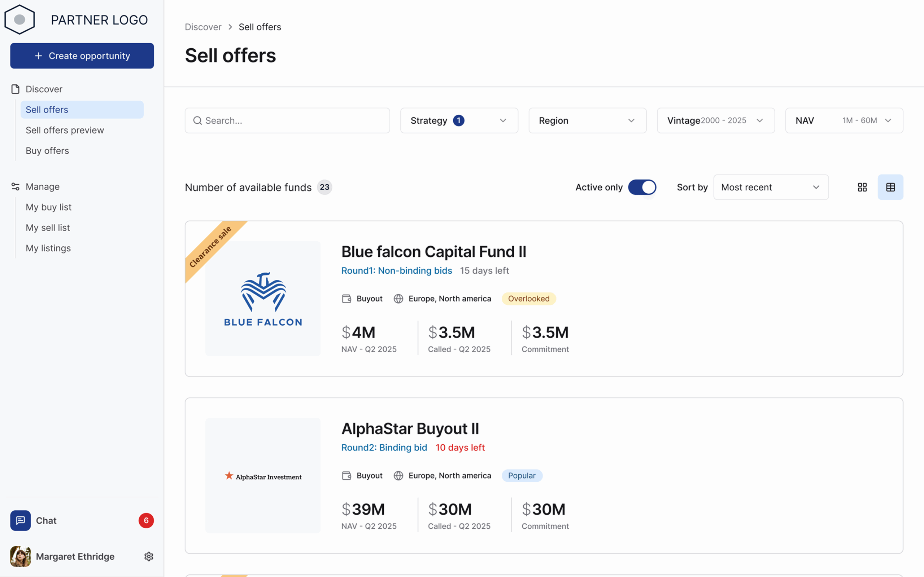The width and height of the screenshot is (924, 577).
Task: Click the Manage sliders icon
Action: coord(15,186)
